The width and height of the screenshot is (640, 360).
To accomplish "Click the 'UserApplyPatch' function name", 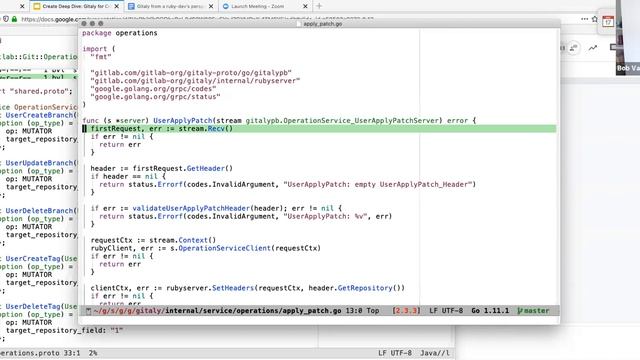I will (x=182, y=120).
